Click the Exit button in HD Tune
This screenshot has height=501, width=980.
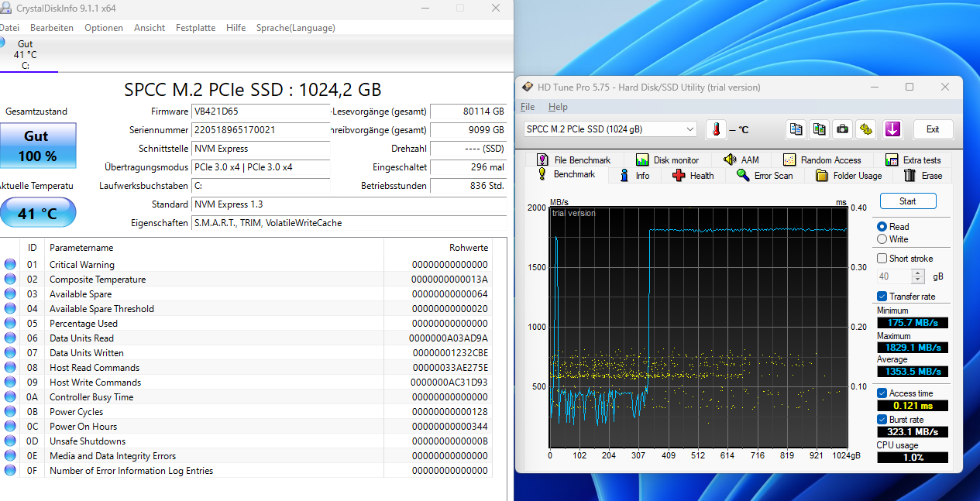point(934,129)
